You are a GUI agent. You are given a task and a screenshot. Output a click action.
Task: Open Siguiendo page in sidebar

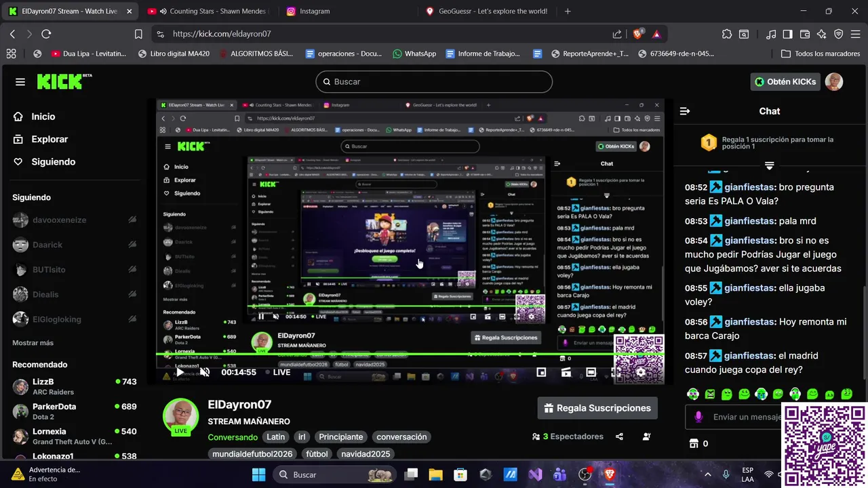[44, 162]
